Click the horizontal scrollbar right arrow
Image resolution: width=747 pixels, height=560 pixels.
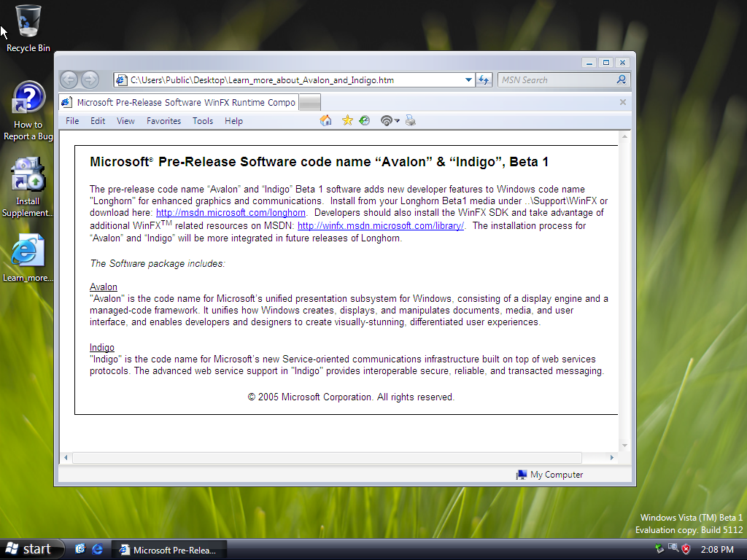click(x=612, y=458)
